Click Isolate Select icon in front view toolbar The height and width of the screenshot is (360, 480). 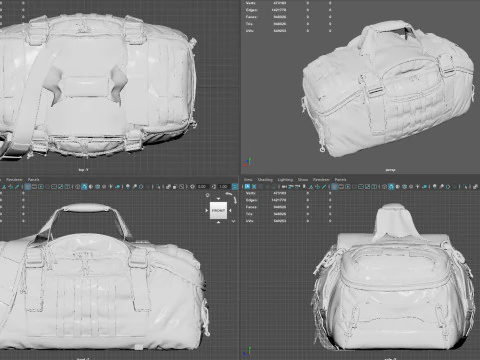pyautogui.click(x=158, y=187)
